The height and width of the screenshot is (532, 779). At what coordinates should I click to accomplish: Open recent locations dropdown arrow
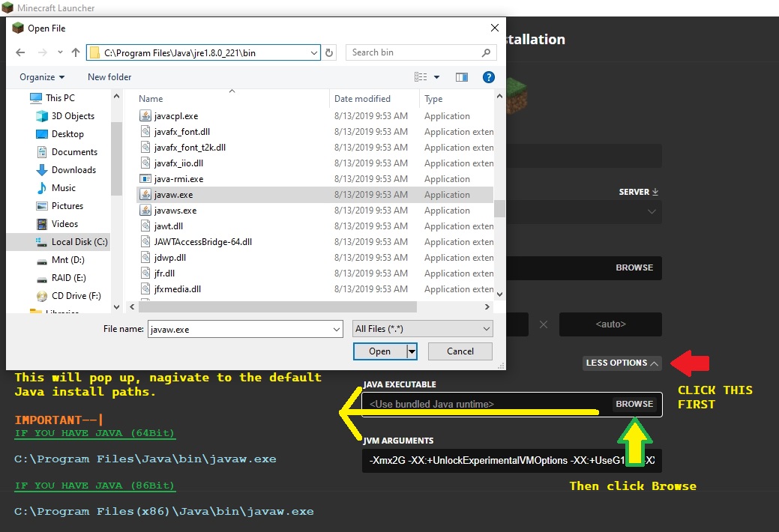click(60, 52)
